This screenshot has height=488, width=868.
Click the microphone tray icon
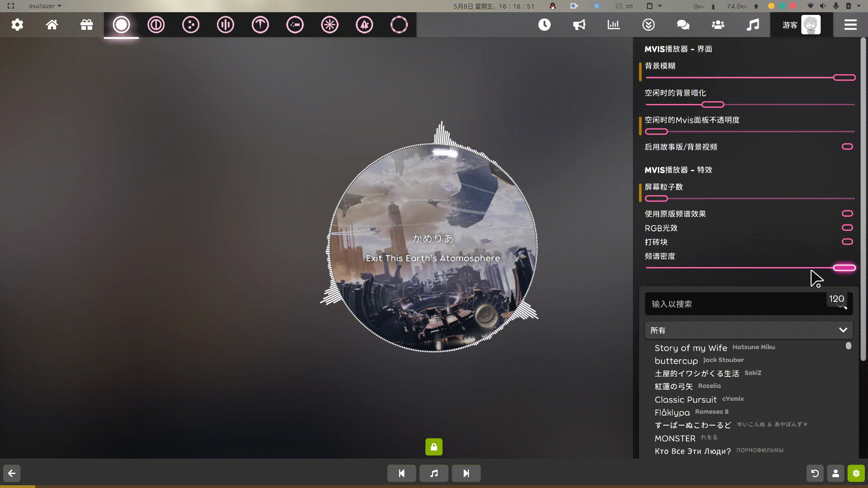pos(835,6)
